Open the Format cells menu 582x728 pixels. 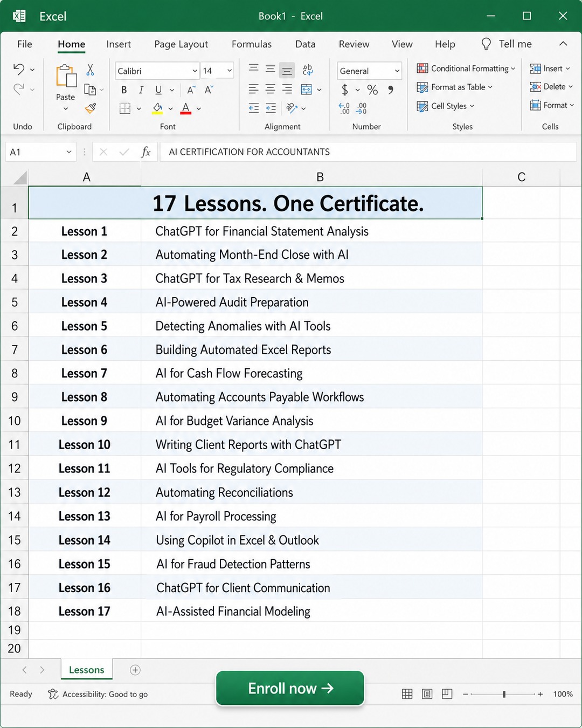pos(551,105)
